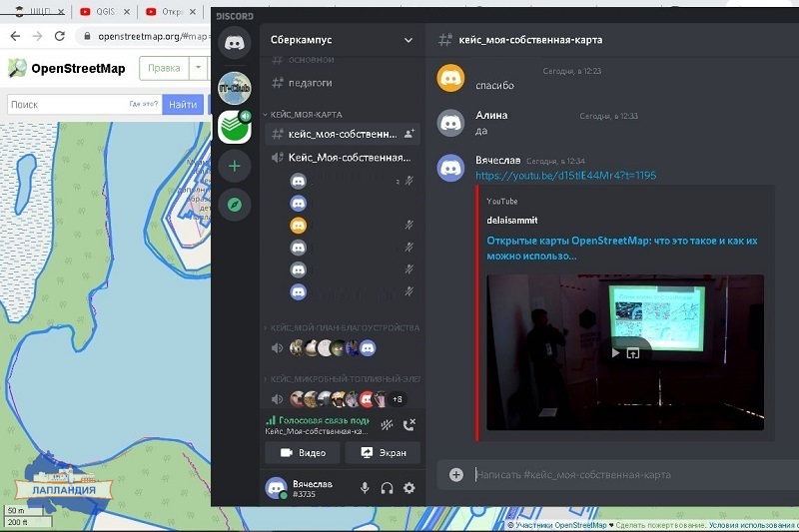Open the +8 more participants badge
The width and height of the screenshot is (799, 532).
pos(397,399)
